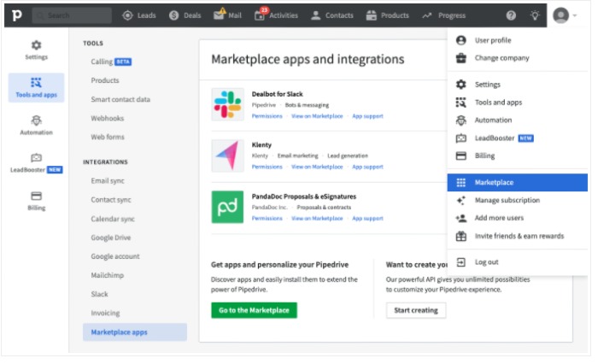Open View on Marketplace link for Klenty
This screenshot has width=598, height=364.
pos(317,167)
